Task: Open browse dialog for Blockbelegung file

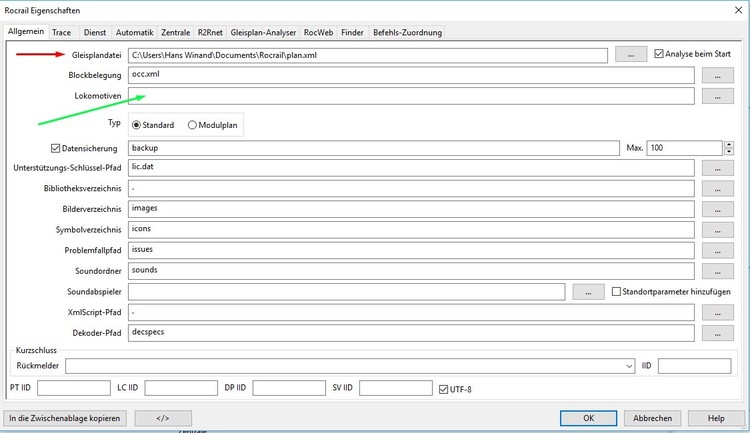Action: [x=717, y=75]
